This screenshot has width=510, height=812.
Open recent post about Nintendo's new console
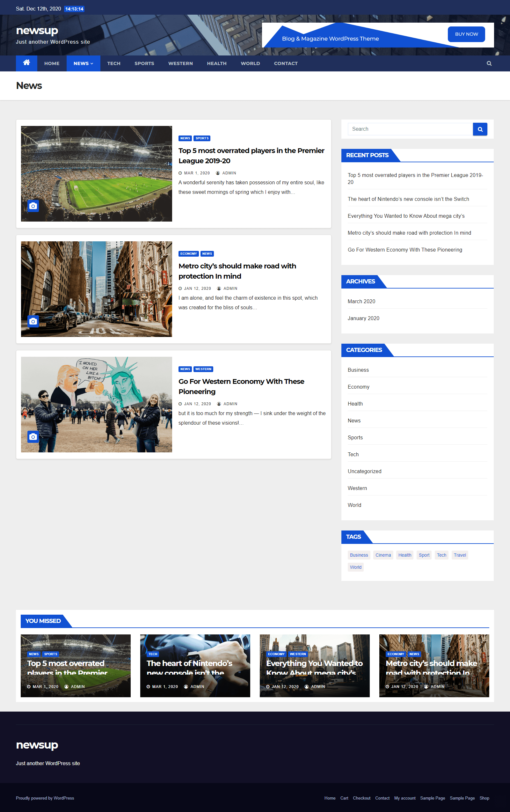click(x=408, y=199)
